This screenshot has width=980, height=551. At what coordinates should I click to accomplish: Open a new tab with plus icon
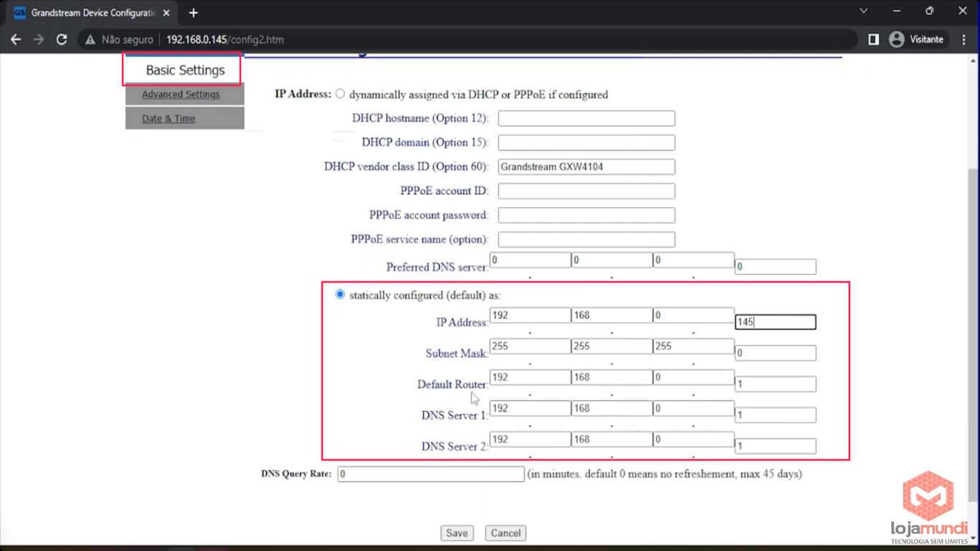[193, 13]
